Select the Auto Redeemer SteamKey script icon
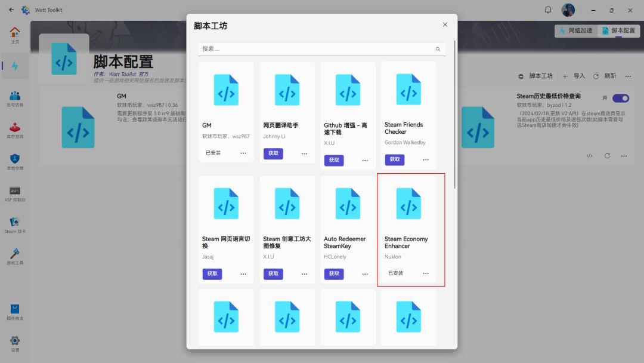 (x=348, y=204)
